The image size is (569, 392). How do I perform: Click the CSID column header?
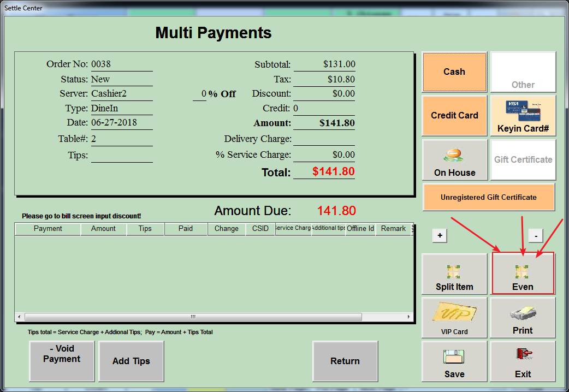click(260, 229)
